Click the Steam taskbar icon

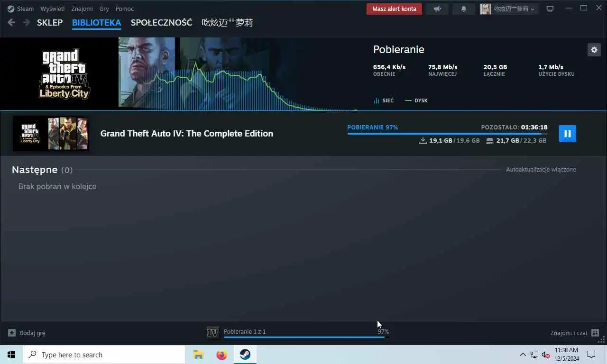pos(245,355)
